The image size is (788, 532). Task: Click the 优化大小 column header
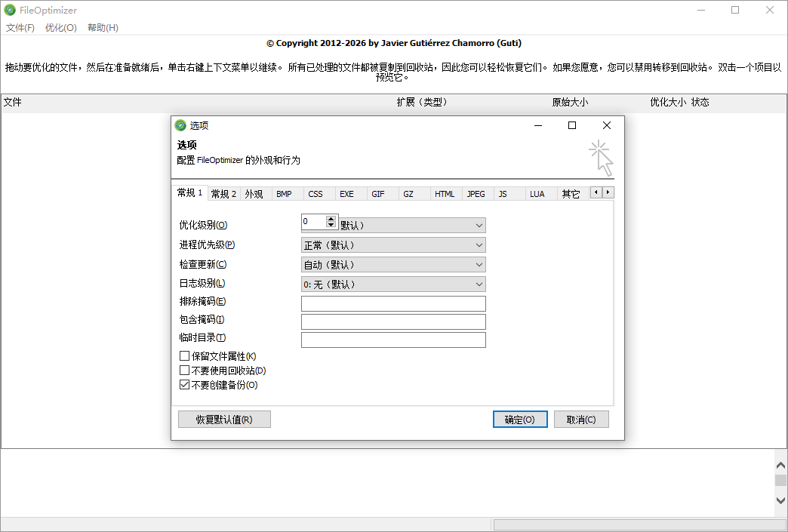[668, 103]
